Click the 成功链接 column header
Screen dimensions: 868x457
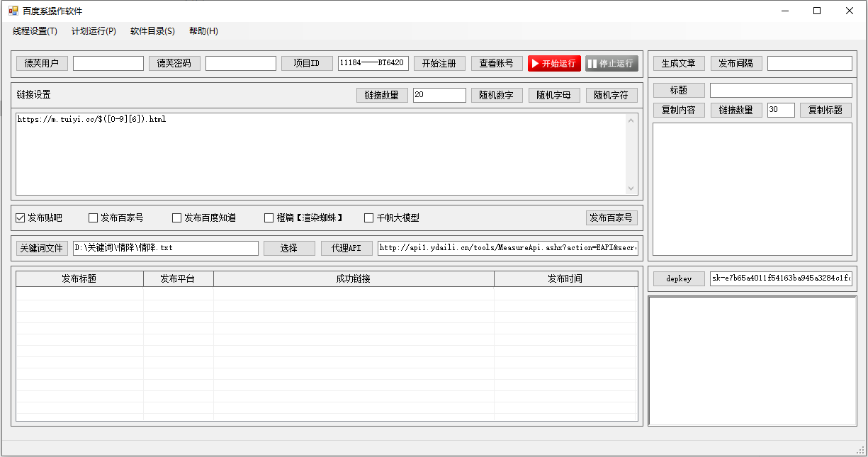click(x=354, y=278)
